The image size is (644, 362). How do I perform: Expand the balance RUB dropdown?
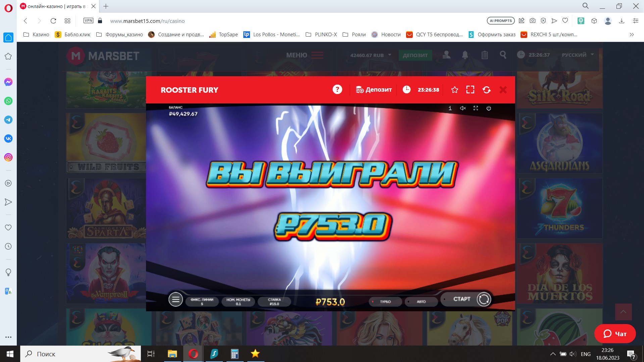[x=390, y=55]
